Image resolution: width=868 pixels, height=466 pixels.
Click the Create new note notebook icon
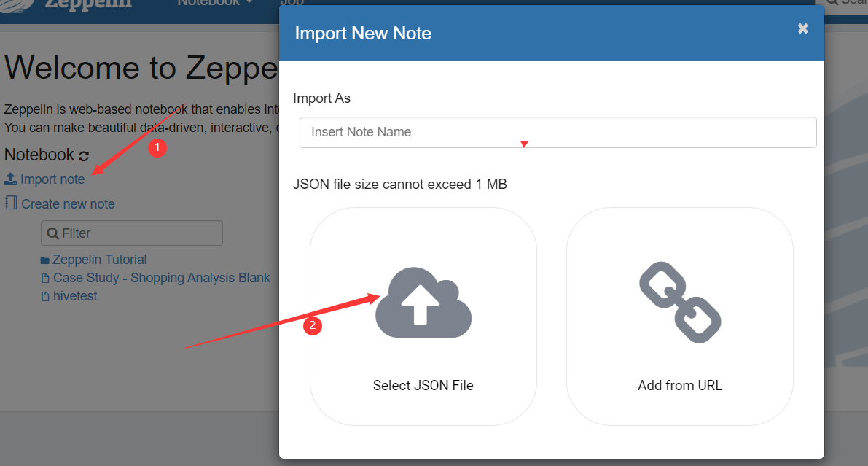(x=11, y=203)
